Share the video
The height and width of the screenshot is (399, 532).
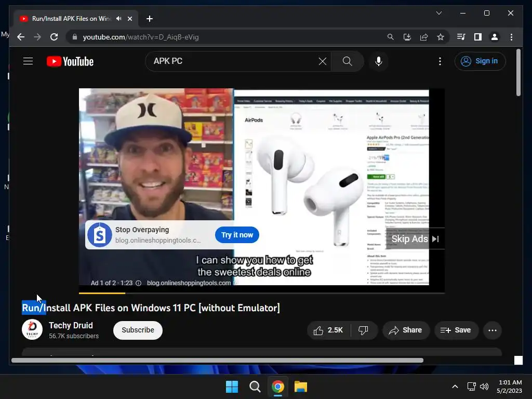point(406,330)
